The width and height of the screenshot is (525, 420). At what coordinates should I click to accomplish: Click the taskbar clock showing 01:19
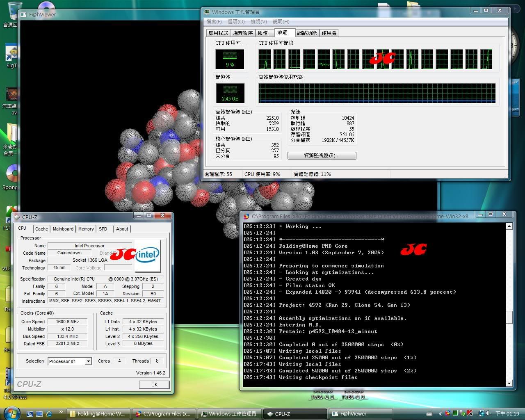(508, 414)
